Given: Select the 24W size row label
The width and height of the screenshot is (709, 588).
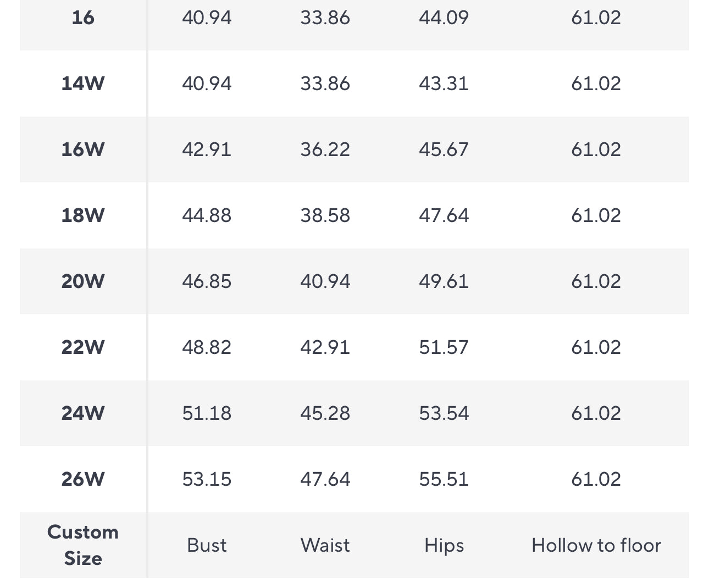Looking at the screenshot, I should (83, 413).
